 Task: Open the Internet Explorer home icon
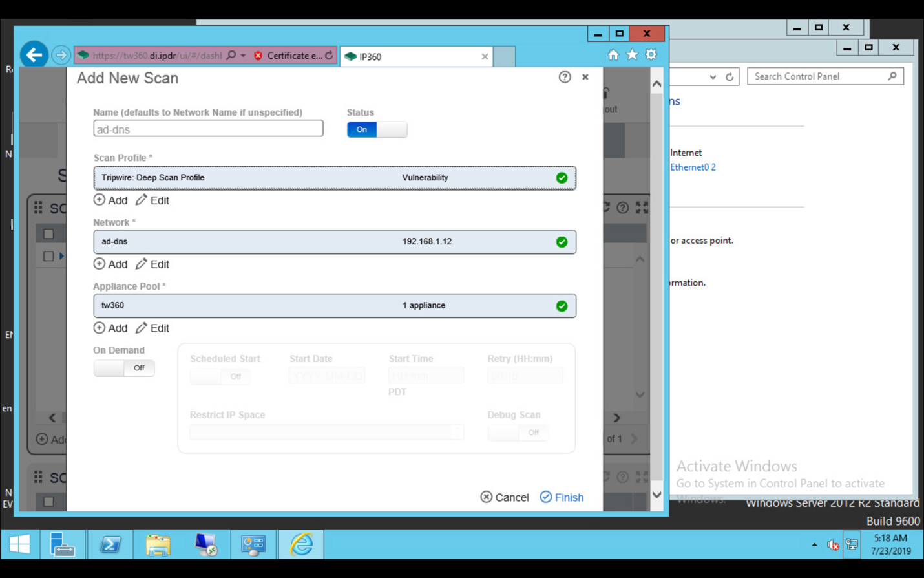pyautogui.click(x=613, y=55)
